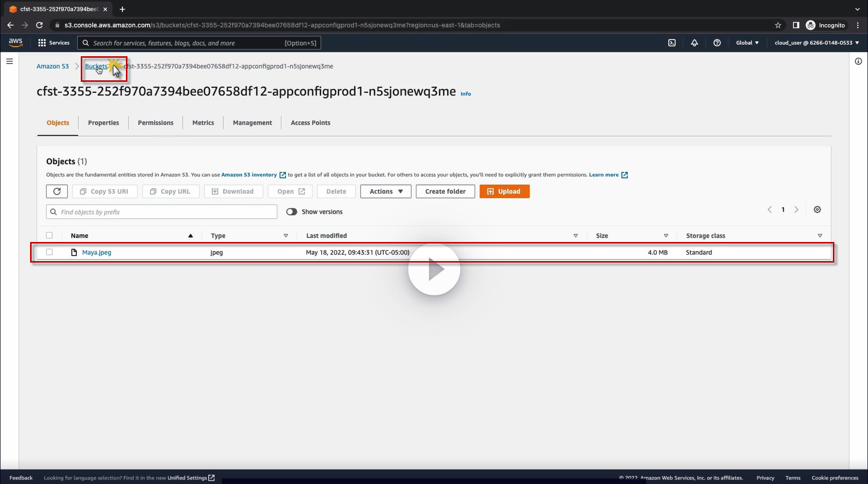Screen dimensions: 868x484
Task: Click the Upload button
Action: tap(504, 191)
